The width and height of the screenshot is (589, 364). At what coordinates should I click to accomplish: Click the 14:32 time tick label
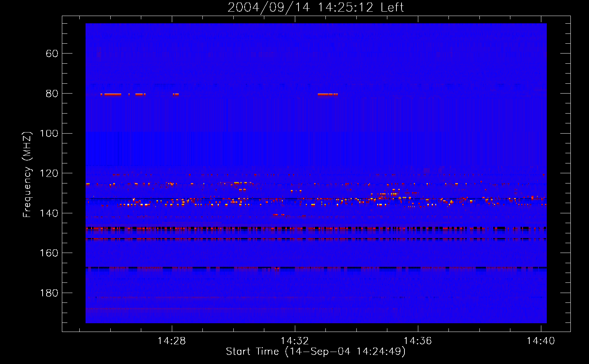pos(294,341)
